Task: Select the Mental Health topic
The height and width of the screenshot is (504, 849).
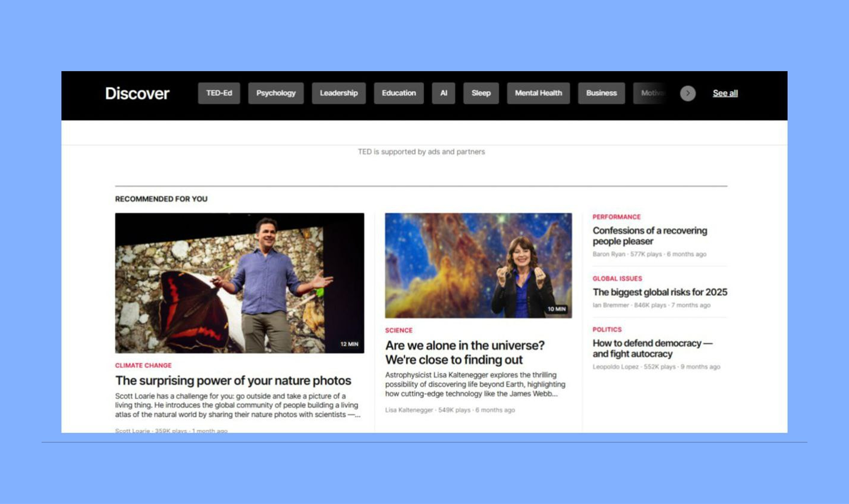Action: (x=538, y=93)
